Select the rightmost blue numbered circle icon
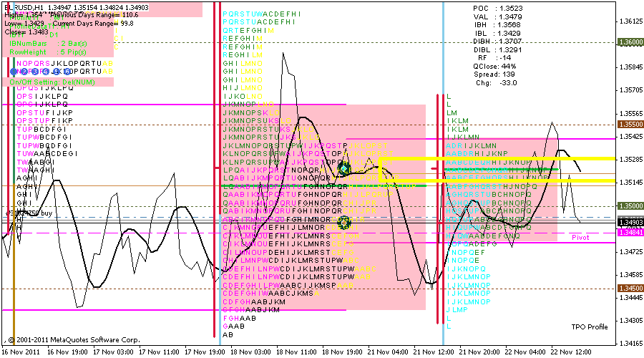 [67, 72]
